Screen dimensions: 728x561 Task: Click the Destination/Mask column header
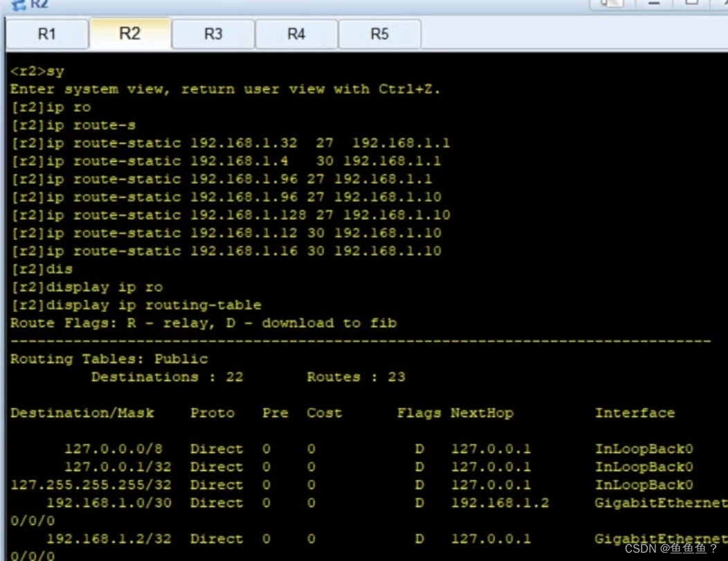(82, 413)
